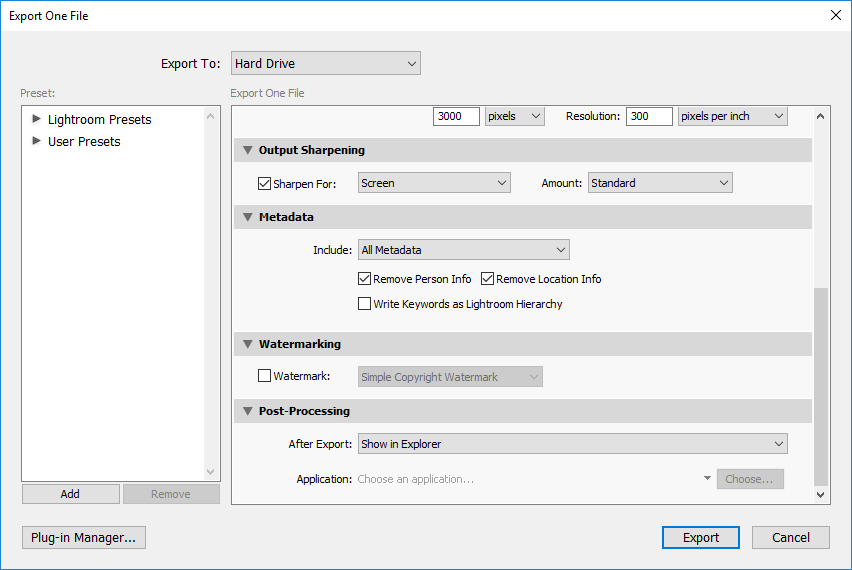The image size is (852, 570).
Task: Enable the Watermark checkbox
Action: click(265, 377)
